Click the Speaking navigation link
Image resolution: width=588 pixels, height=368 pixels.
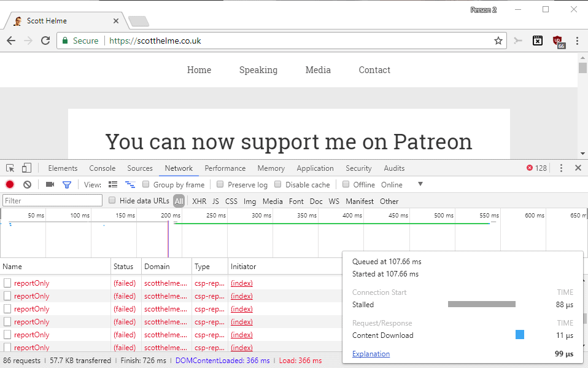(258, 70)
